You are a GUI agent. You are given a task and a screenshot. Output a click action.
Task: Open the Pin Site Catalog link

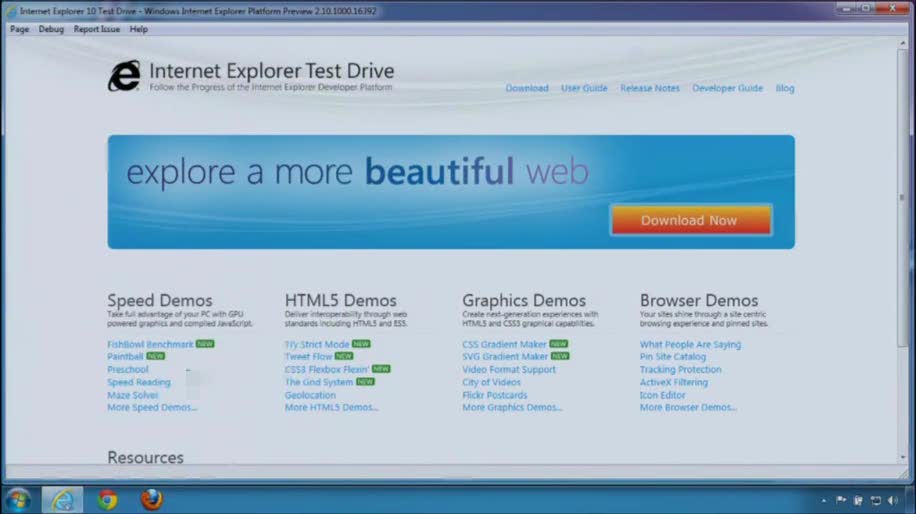coord(672,356)
